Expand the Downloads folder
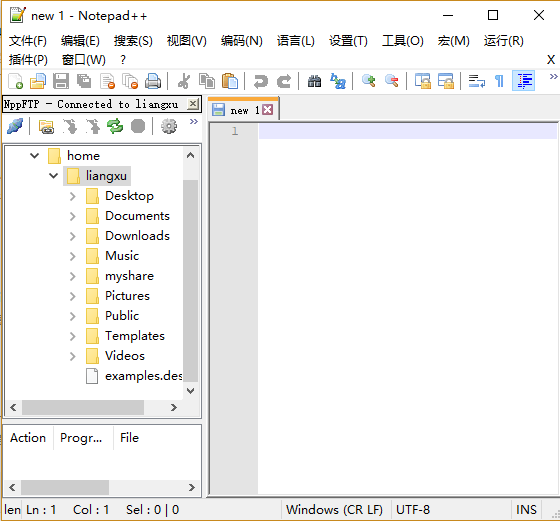 72,236
